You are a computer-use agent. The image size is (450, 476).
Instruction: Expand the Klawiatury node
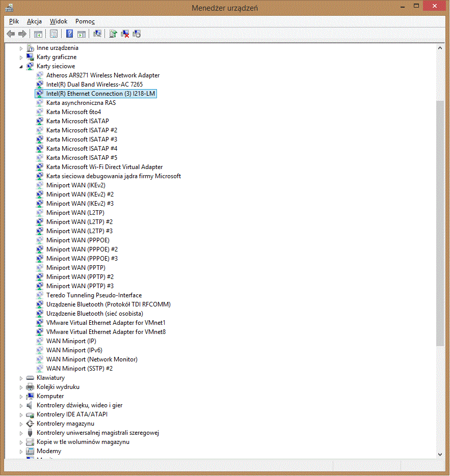(x=21, y=378)
